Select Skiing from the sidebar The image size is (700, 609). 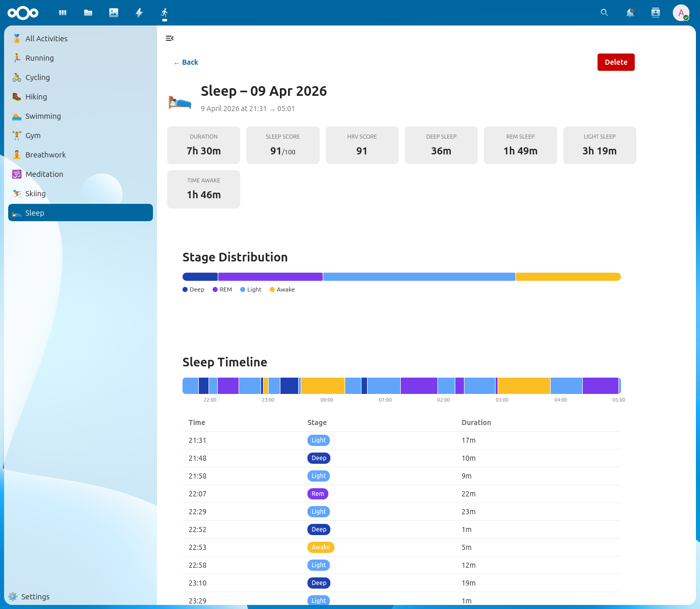(x=35, y=193)
